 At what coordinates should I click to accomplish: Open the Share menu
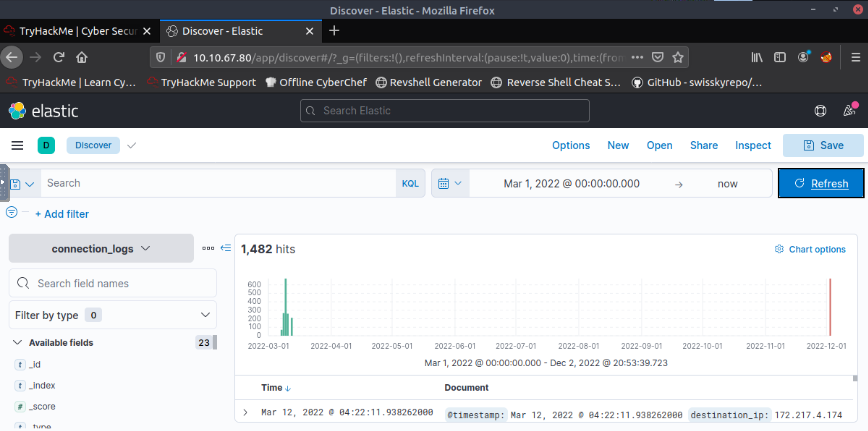704,145
